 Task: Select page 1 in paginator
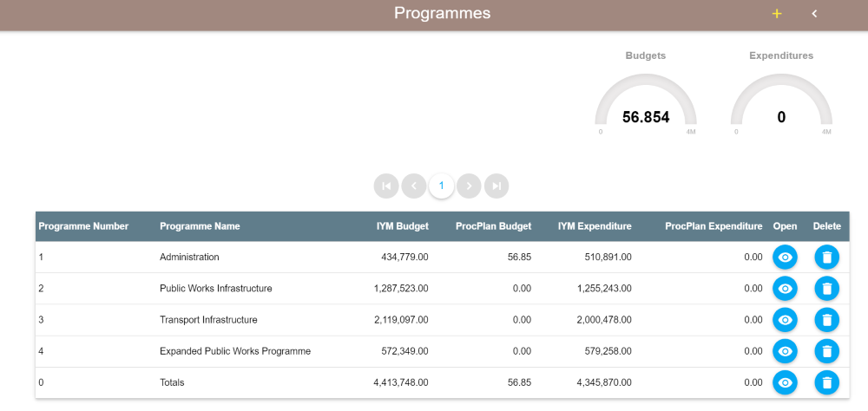click(442, 186)
